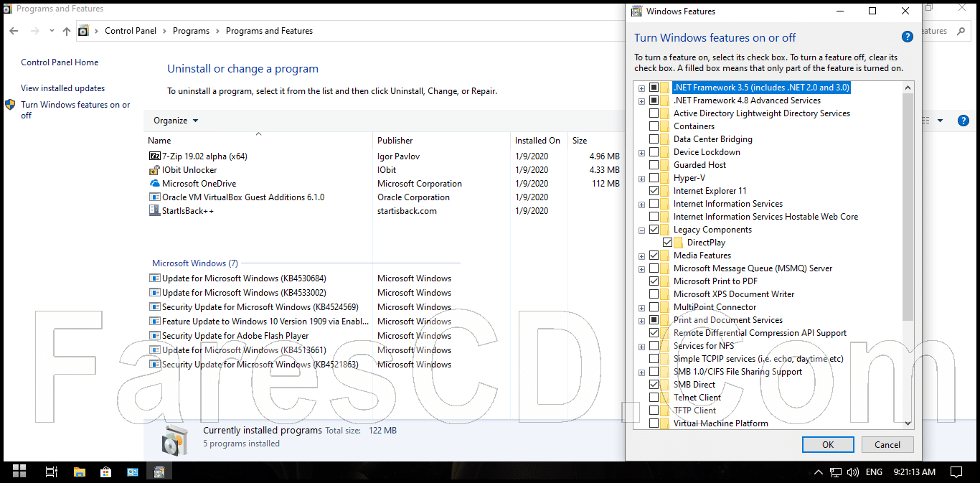The height and width of the screenshot is (483, 980).
Task: Click the folder icon beside Telnet Client
Action: 664,398
